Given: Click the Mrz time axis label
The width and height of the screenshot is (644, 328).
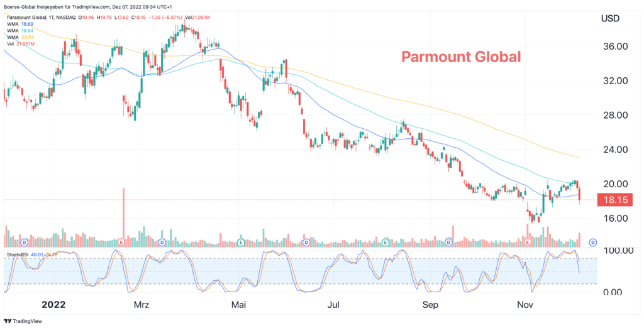Looking at the screenshot, I should [142, 305].
